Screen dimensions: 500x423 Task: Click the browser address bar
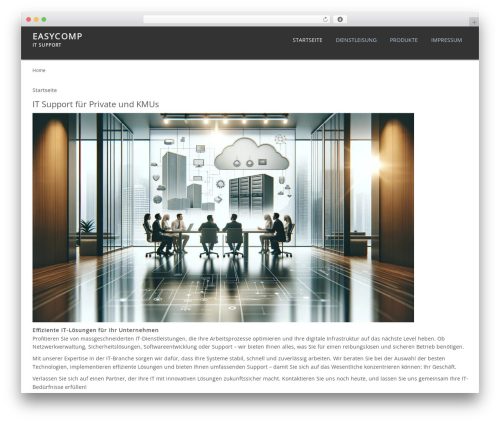(236, 19)
